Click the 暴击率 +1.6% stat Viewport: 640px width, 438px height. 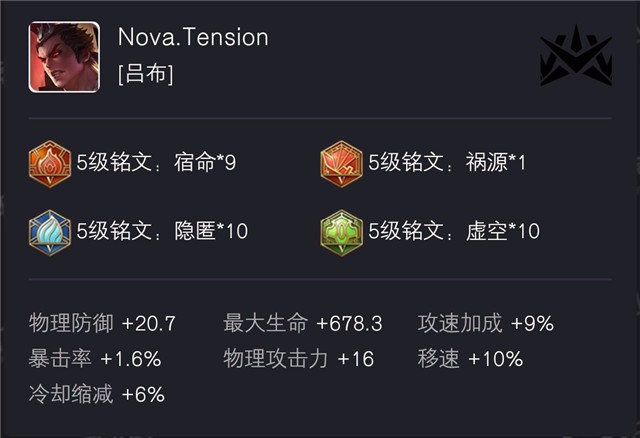click(95, 359)
